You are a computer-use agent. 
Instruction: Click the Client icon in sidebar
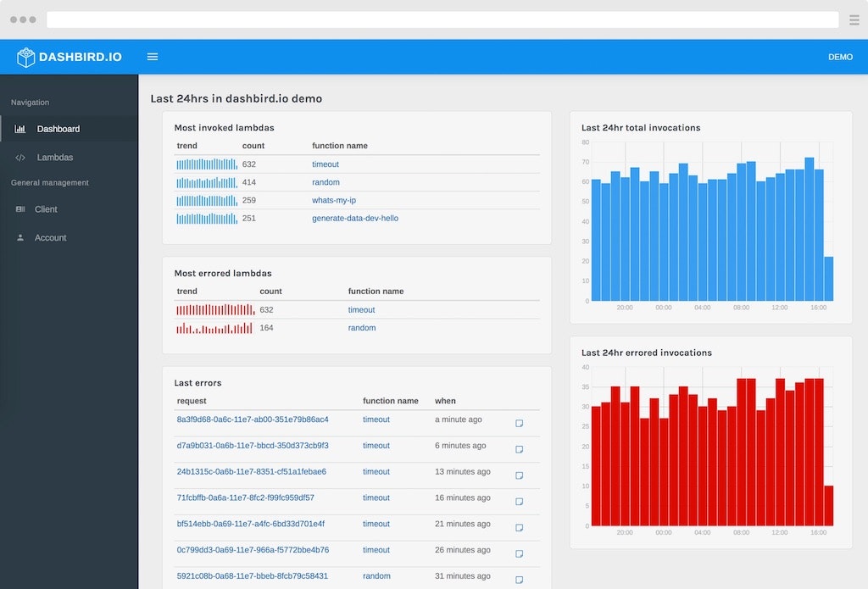(x=20, y=209)
